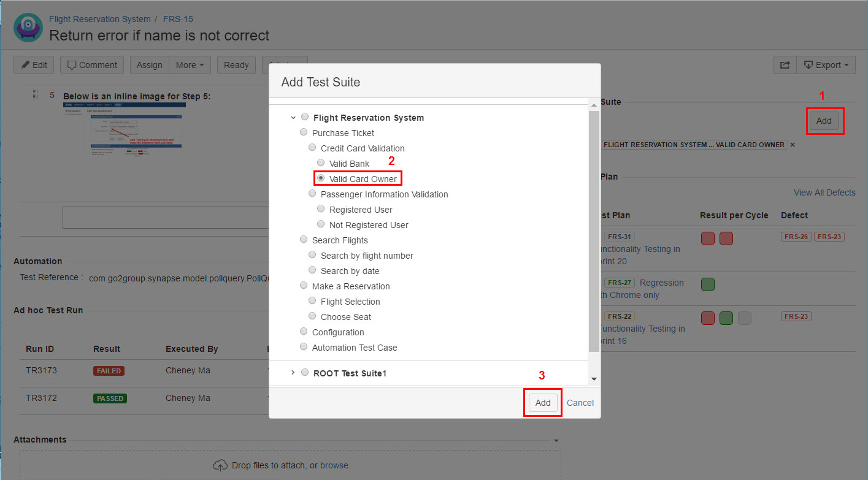Click the green result square for FRS-27
The image size is (868, 480).
pyautogui.click(x=707, y=284)
